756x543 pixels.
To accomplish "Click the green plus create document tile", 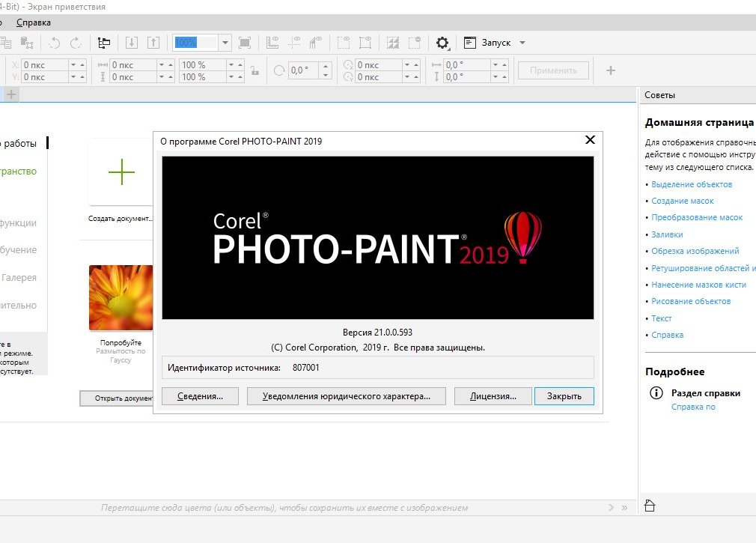I will [x=121, y=172].
